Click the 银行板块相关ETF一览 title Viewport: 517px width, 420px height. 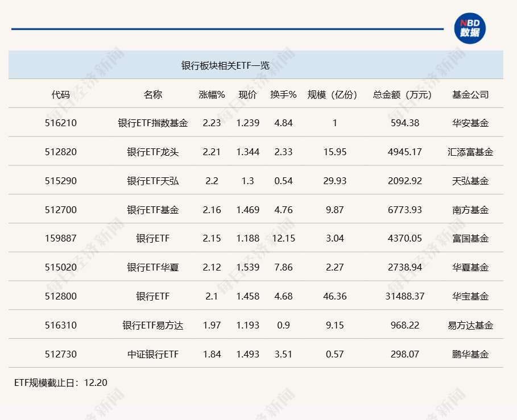[x=225, y=65]
